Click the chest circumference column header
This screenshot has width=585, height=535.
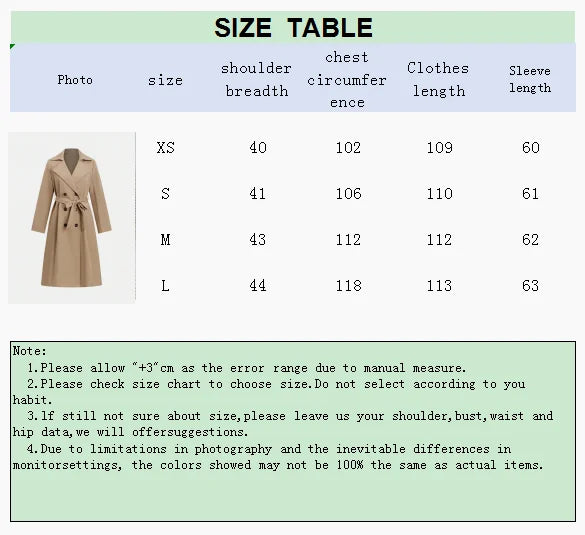pyautogui.click(x=347, y=79)
